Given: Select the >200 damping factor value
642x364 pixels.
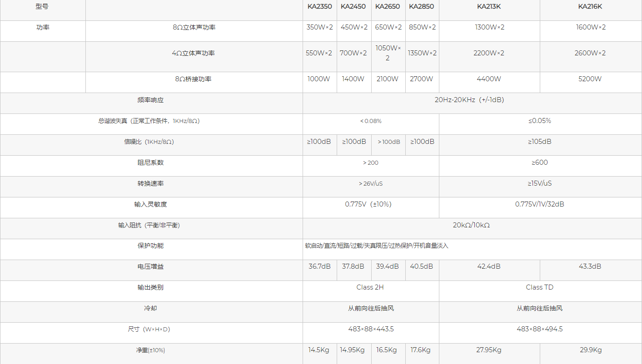Looking at the screenshot, I should (x=371, y=163).
